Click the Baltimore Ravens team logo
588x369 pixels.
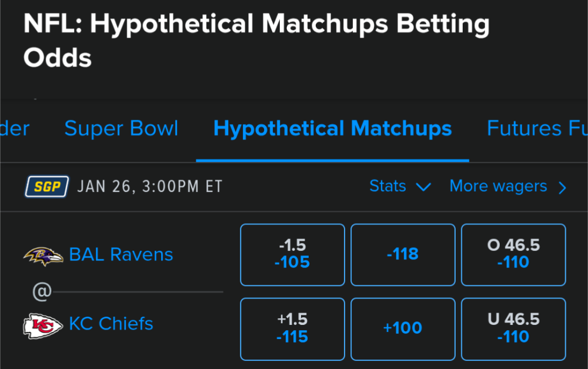[43, 256]
